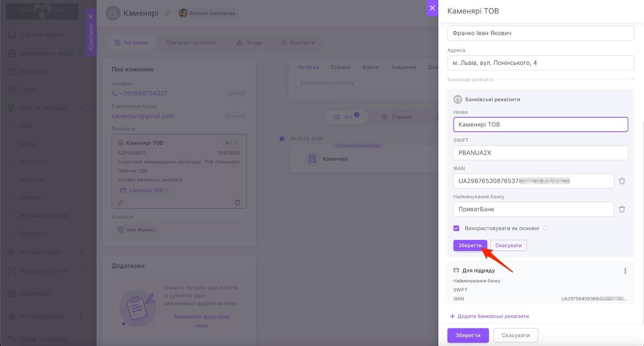Click the phone icon beside +380986754327

pos(114,93)
